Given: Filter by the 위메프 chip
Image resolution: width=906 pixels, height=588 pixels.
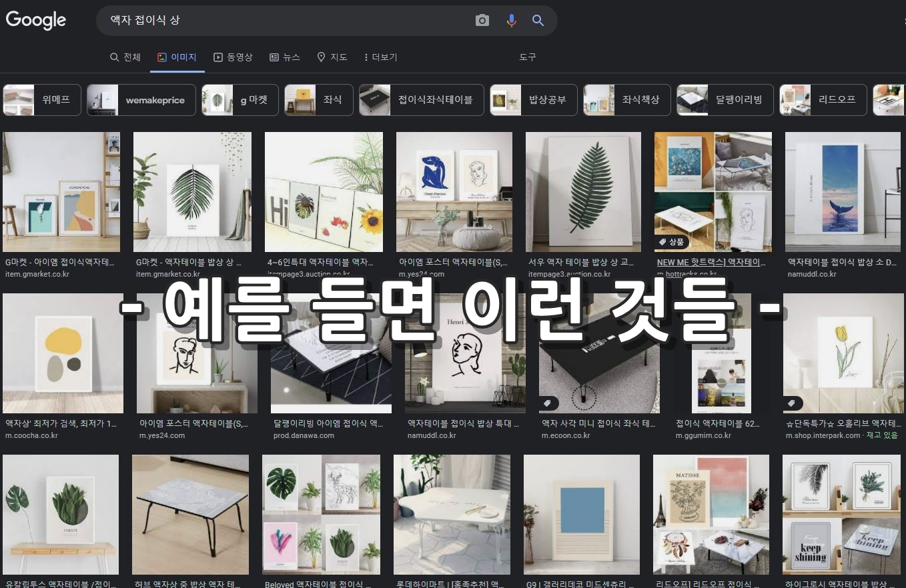Looking at the screenshot, I should [42, 100].
